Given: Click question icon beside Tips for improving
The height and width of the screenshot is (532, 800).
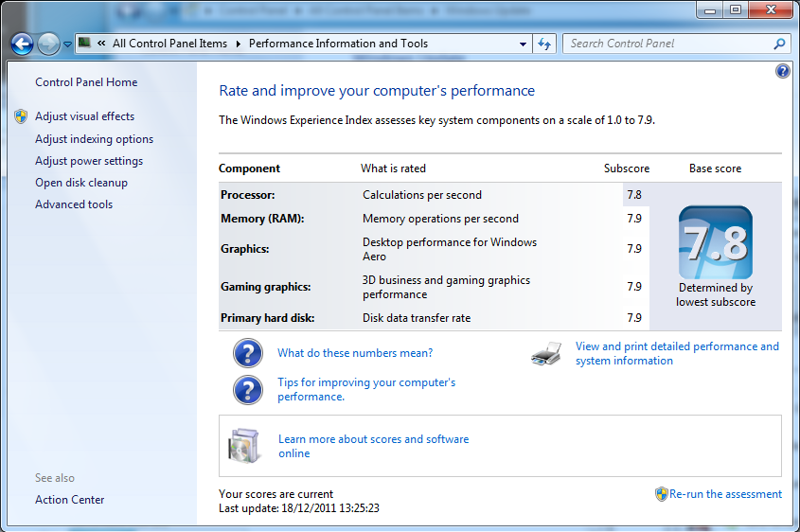Looking at the screenshot, I should [248, 390].
